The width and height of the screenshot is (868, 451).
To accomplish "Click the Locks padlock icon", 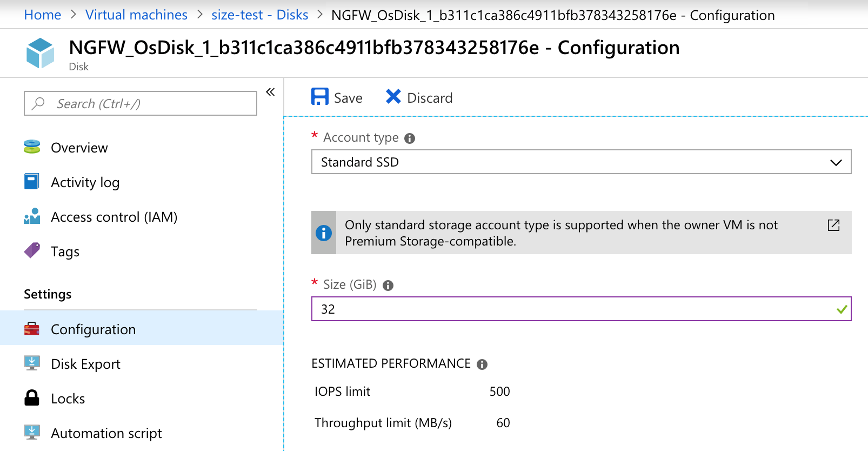I will 32,397.
